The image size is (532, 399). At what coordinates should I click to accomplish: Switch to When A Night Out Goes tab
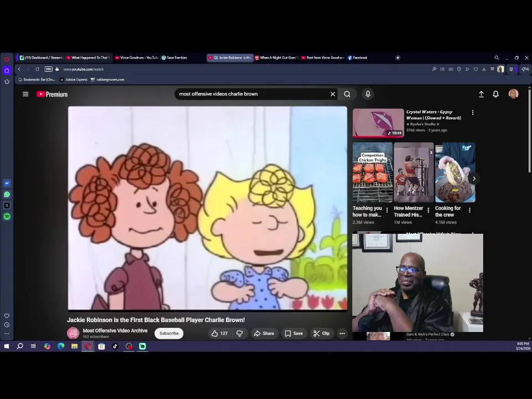click(x=276, y=58)
